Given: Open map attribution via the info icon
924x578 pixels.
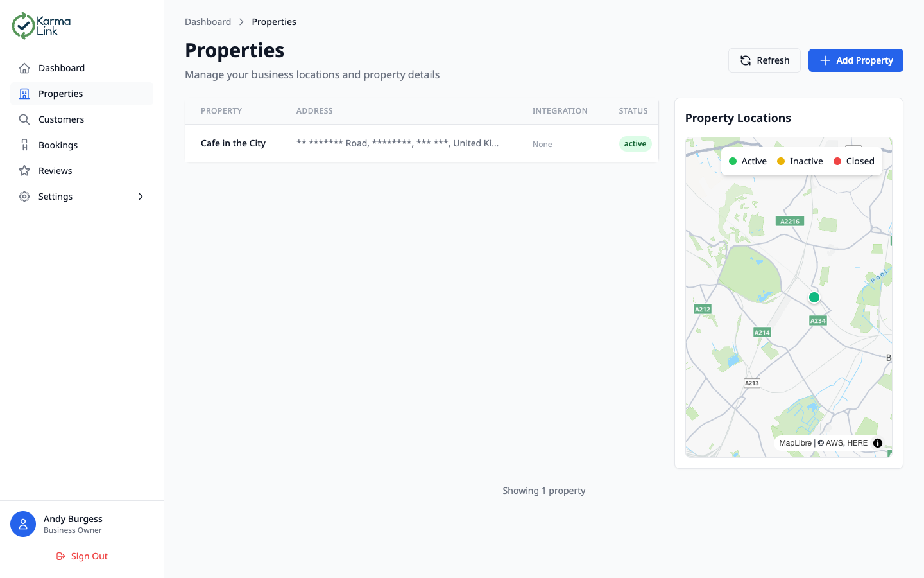Looking at the screenshot, I should point(878,442).
